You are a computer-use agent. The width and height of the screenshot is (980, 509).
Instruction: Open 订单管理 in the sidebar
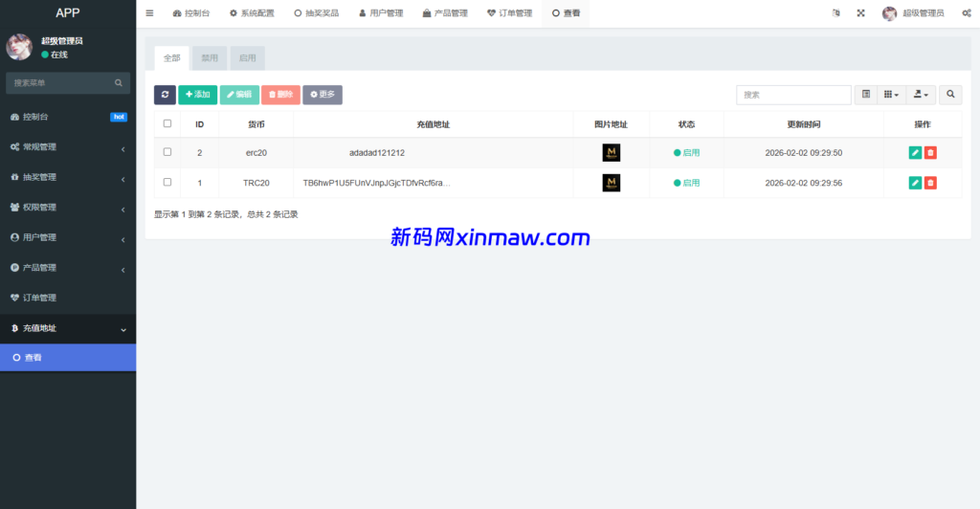coord(68,298)
